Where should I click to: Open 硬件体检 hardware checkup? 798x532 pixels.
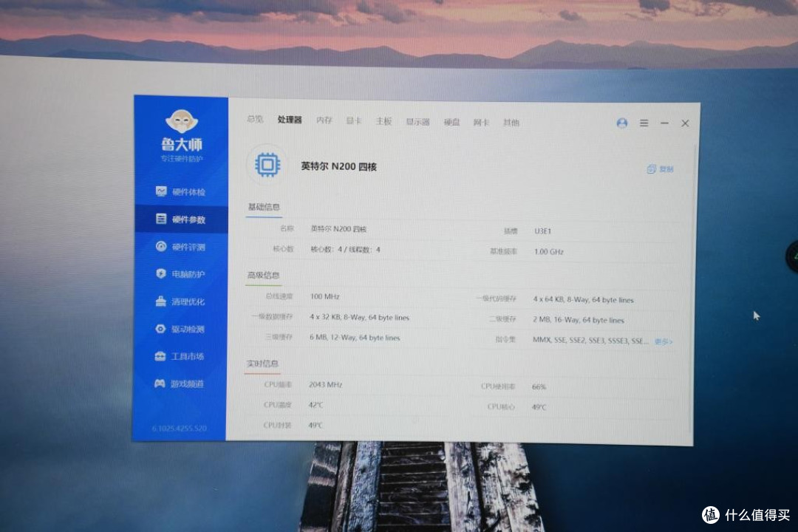(x=181, y=192)
